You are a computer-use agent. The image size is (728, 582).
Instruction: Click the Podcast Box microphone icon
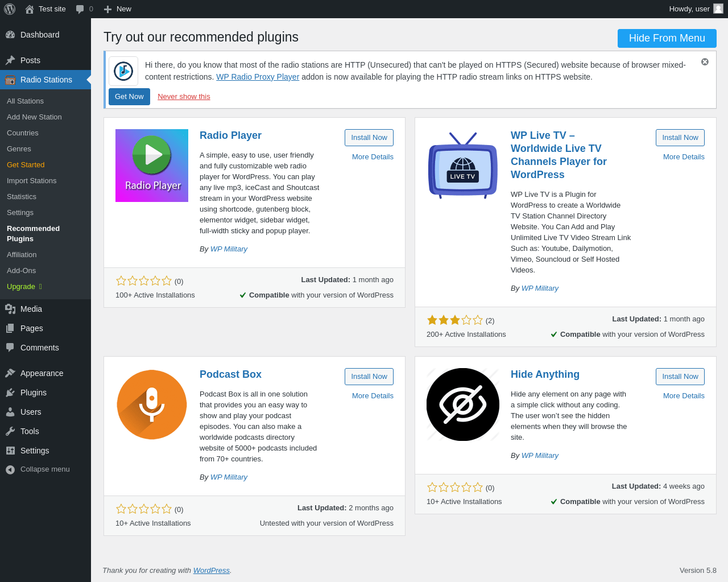(x=152, y=404)
